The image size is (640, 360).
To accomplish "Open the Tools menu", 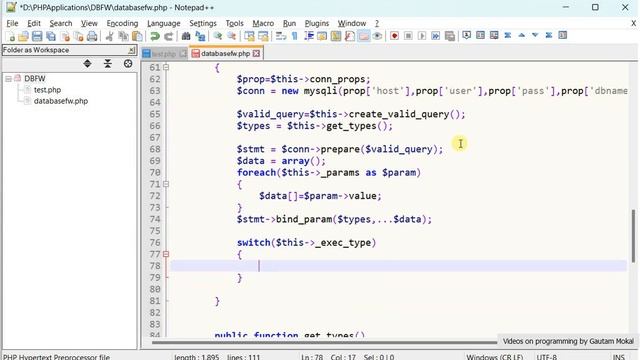I will point(234,23).
